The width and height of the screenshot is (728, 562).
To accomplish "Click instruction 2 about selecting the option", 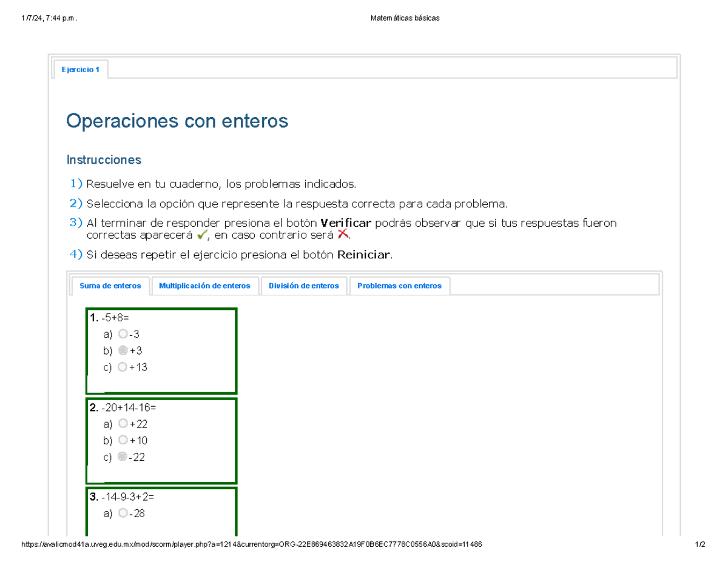I will [296, 203].
